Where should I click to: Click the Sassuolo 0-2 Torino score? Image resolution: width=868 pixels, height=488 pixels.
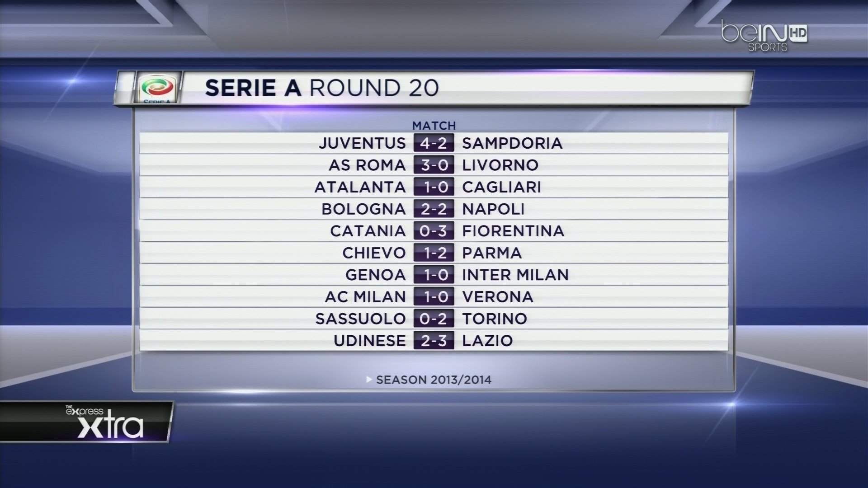[x=434, y=319]
